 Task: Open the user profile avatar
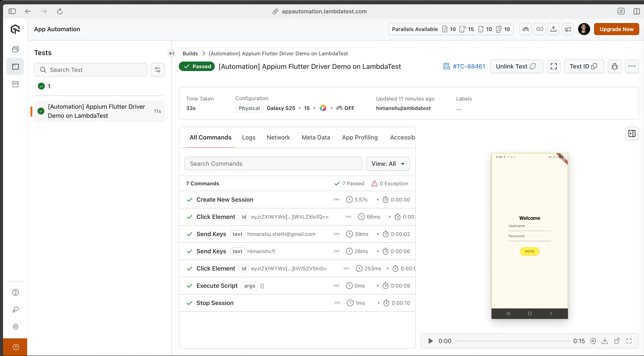pos(584,29)
